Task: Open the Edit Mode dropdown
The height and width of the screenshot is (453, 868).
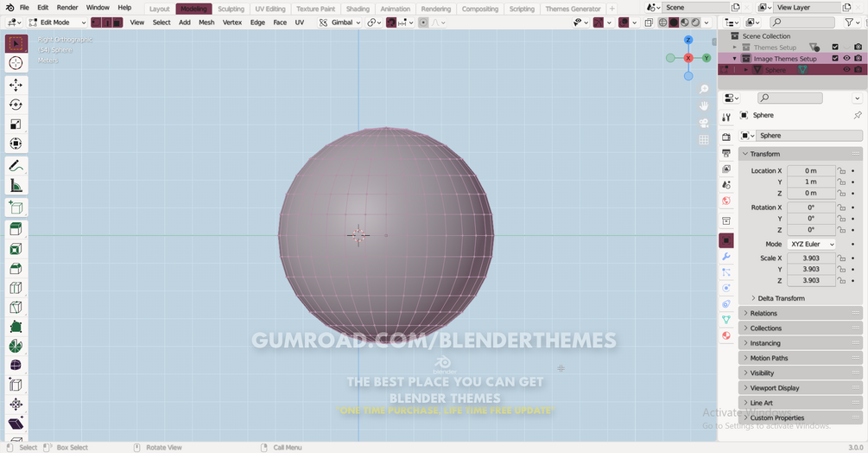Action: 57,22
